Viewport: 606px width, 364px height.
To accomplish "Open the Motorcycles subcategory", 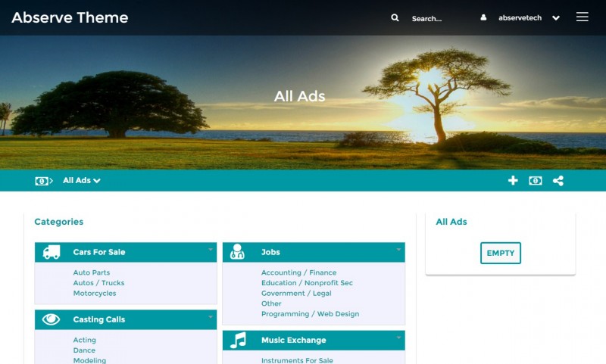I will click(x=95, y=294).
